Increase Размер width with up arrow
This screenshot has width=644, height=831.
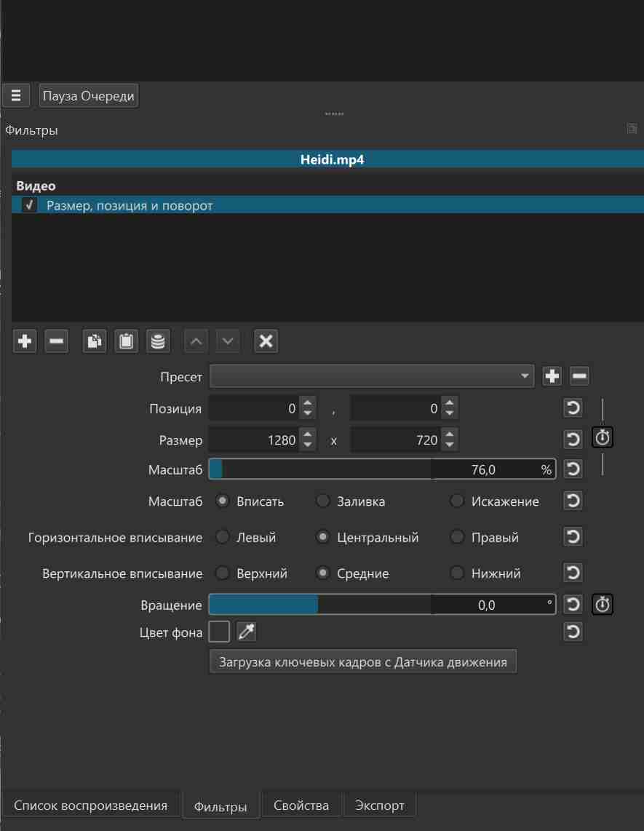308,434
